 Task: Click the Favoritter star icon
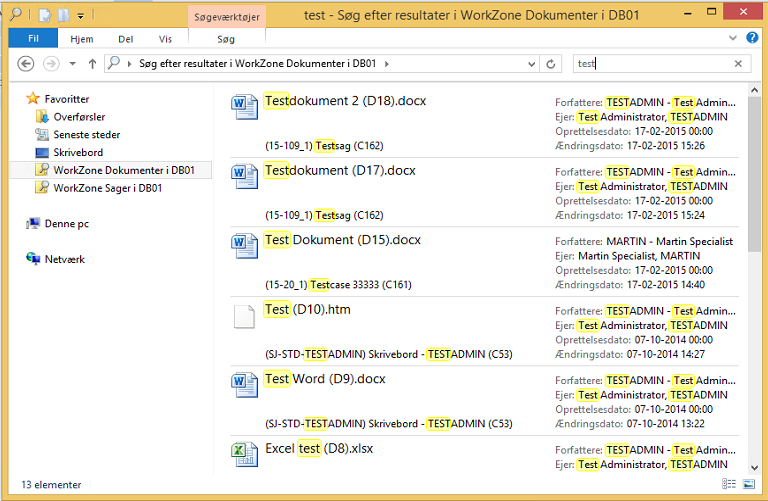33,98
